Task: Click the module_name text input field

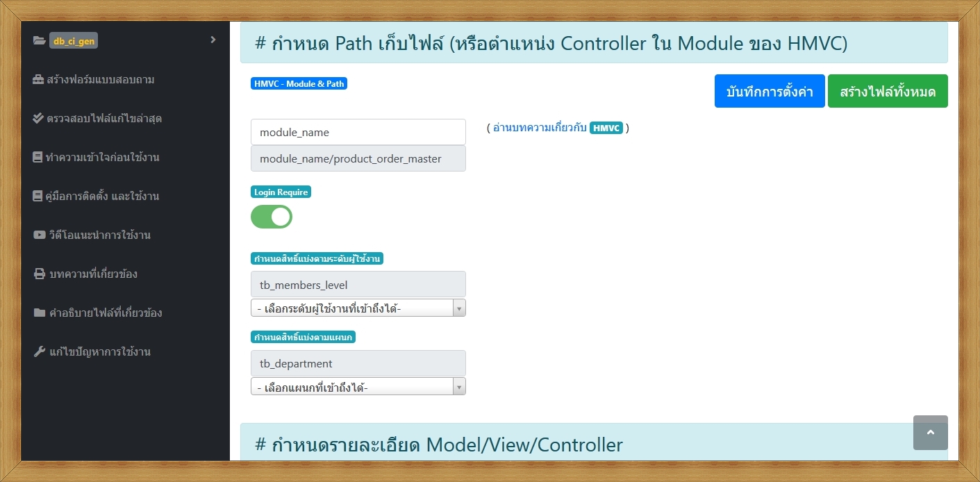Action: pos(358,132)
